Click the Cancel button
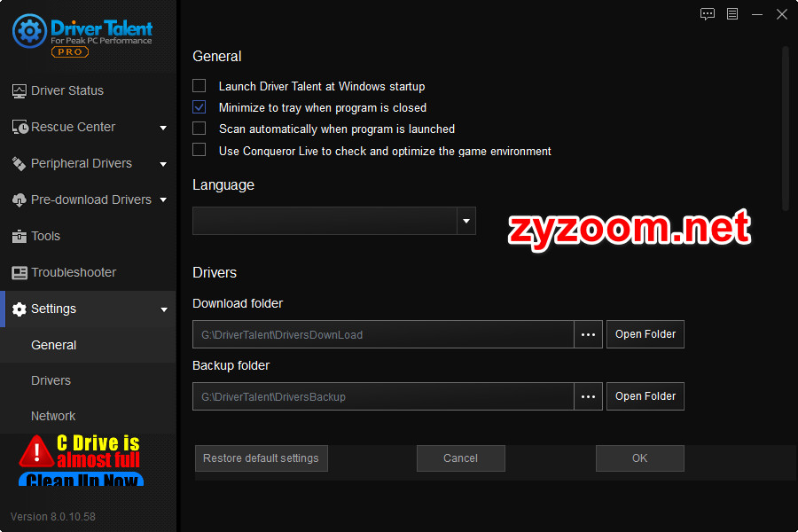The width and height of the screenshot is (798, 532). tap(460, 458)
